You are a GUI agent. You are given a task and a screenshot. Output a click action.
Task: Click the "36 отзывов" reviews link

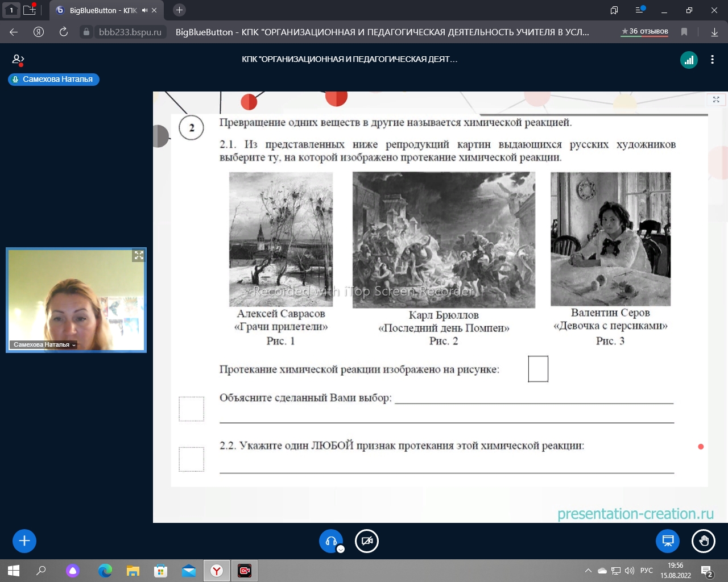pyautogui.click(x=644, y=31)
